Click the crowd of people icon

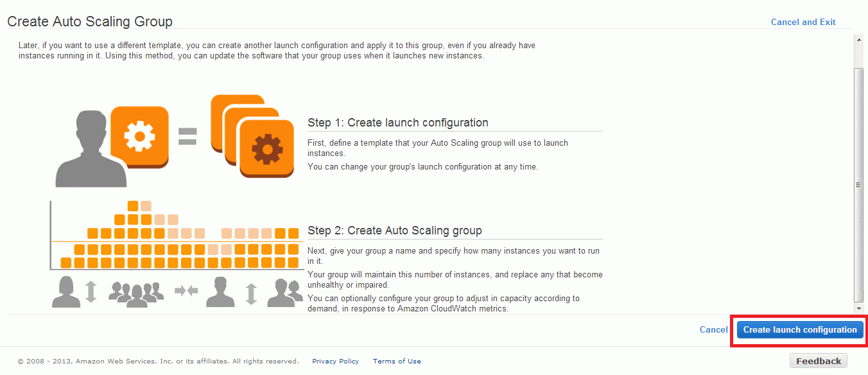click(136, 293)
